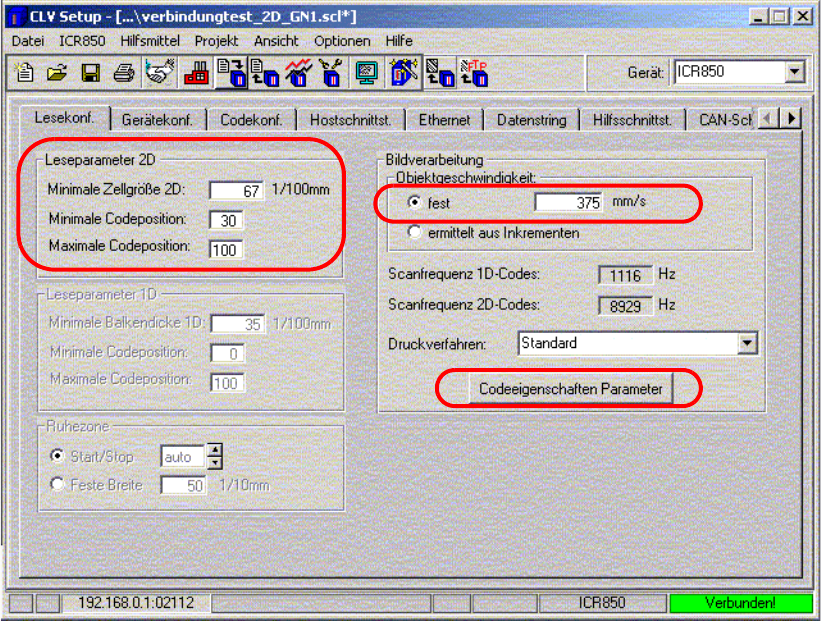Click the tools/wrench device icon
Image resolution: width=821 pixels, height=621 pixels.
coord(331,72)
